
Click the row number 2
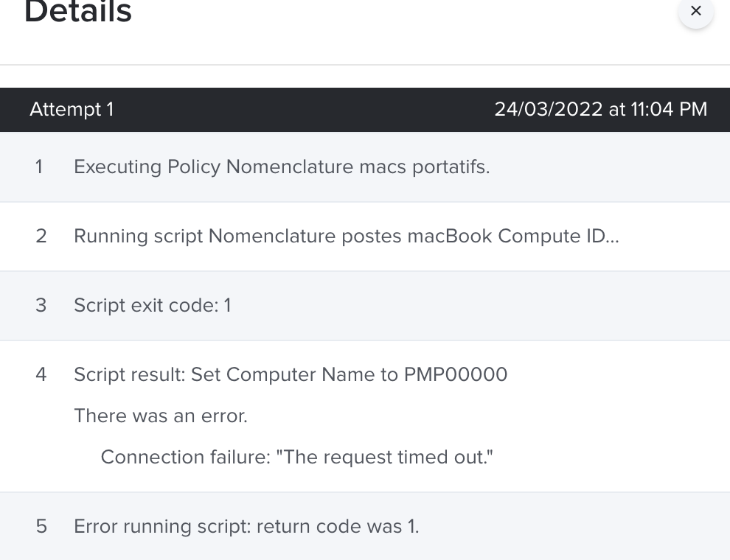click(x=41, y=237)
